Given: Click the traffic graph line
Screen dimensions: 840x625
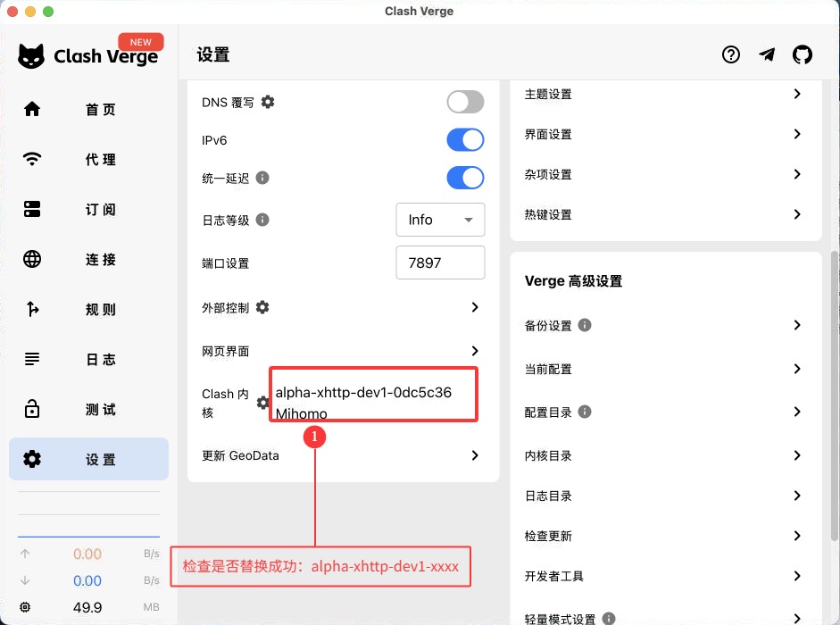Looking at the screenshot, I should [89, 536].
